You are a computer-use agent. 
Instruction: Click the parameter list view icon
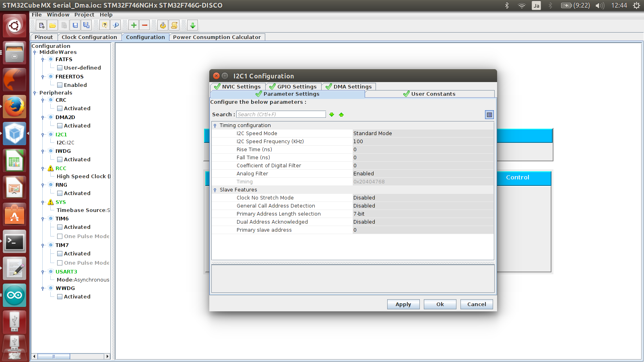[x=489, y=115]
